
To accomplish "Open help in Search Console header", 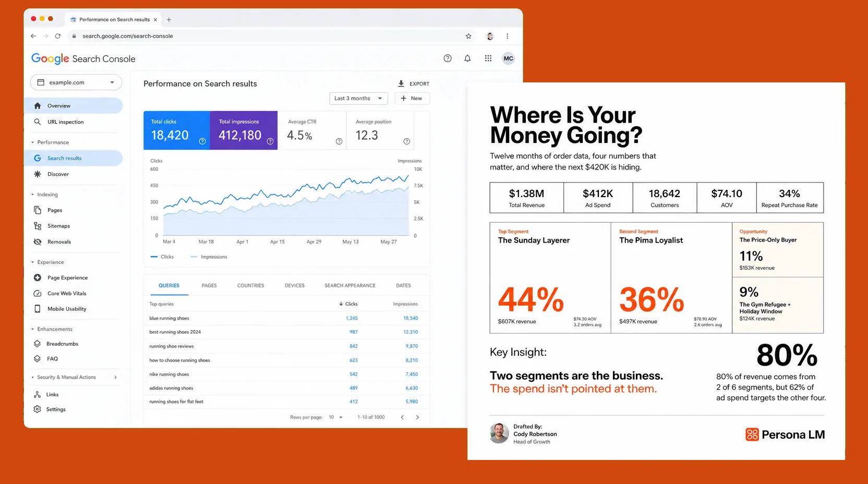I will (448, 58).
